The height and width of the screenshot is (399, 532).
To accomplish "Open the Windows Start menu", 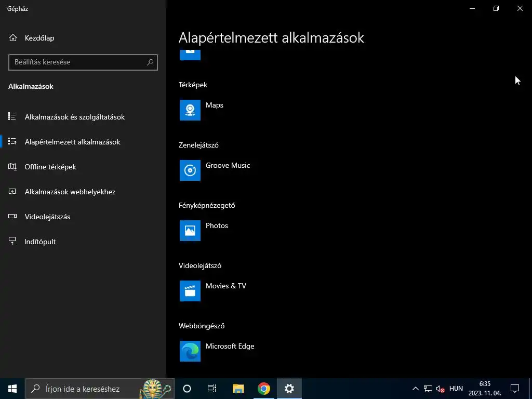I will pyautogui.click(x=12, y=389).
